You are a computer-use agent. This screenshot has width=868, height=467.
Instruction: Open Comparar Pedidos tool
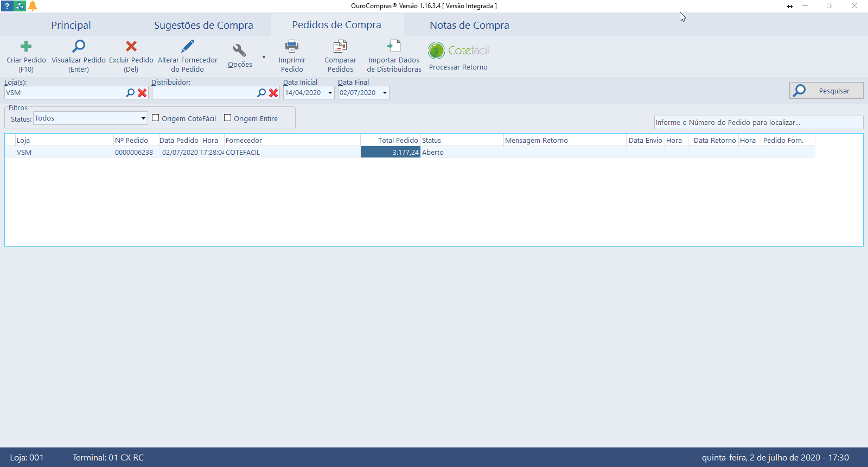pyautogui.click(x=340, y=47)
